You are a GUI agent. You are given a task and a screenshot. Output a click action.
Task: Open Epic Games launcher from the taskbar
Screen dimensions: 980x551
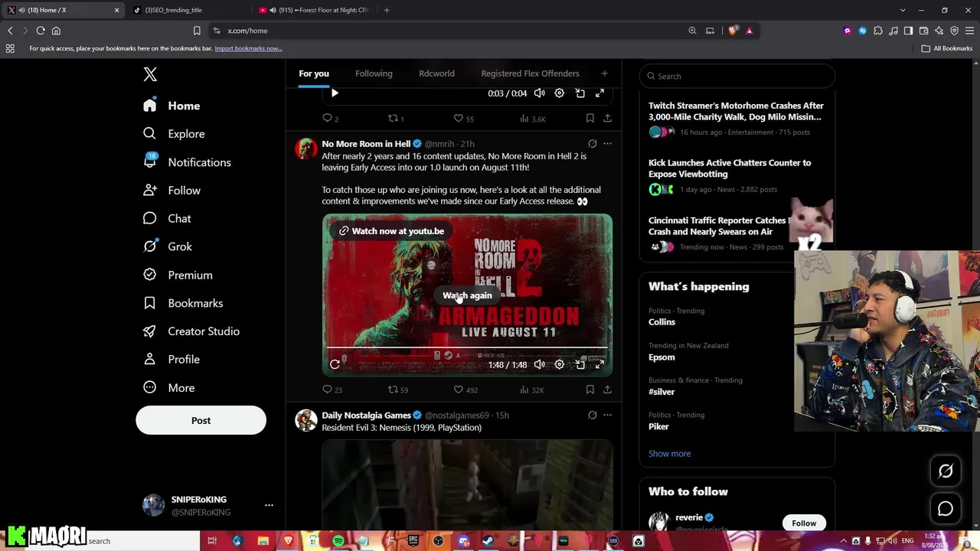point(413,541)
